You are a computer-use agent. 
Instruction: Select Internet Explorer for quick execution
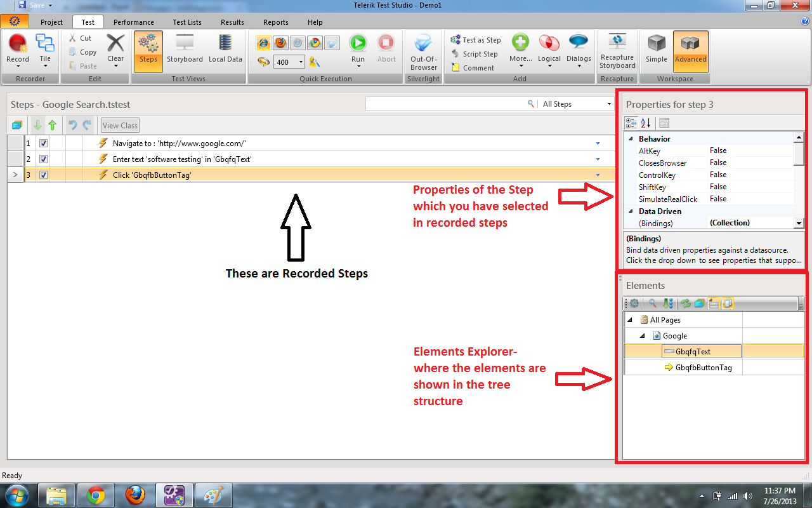(263, 43)
